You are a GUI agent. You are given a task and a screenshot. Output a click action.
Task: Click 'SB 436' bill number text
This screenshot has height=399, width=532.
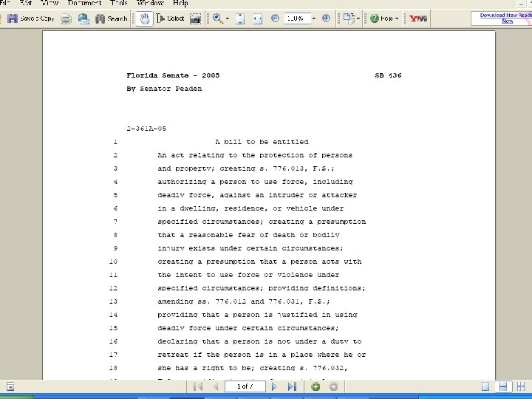(388, 75)
